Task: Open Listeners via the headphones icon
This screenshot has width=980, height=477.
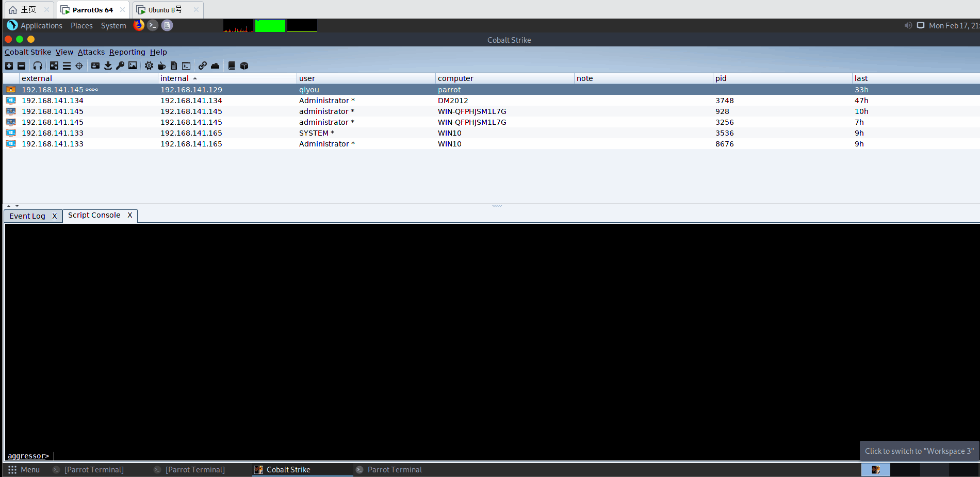Action: (38, 65)
